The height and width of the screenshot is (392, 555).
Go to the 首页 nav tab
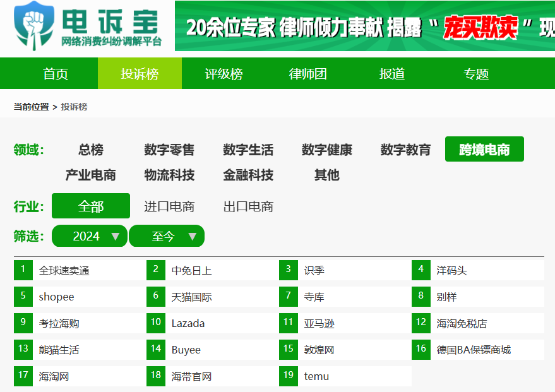(56, 74)
